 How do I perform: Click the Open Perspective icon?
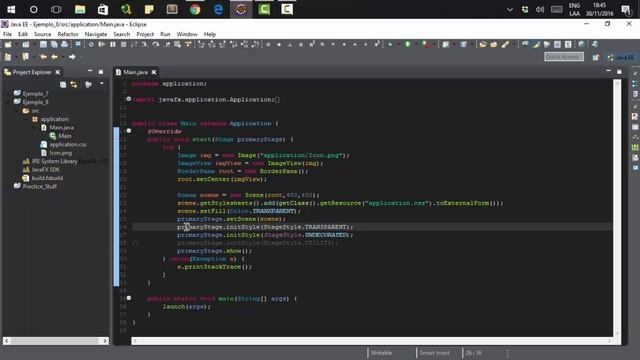coord(596,57)
